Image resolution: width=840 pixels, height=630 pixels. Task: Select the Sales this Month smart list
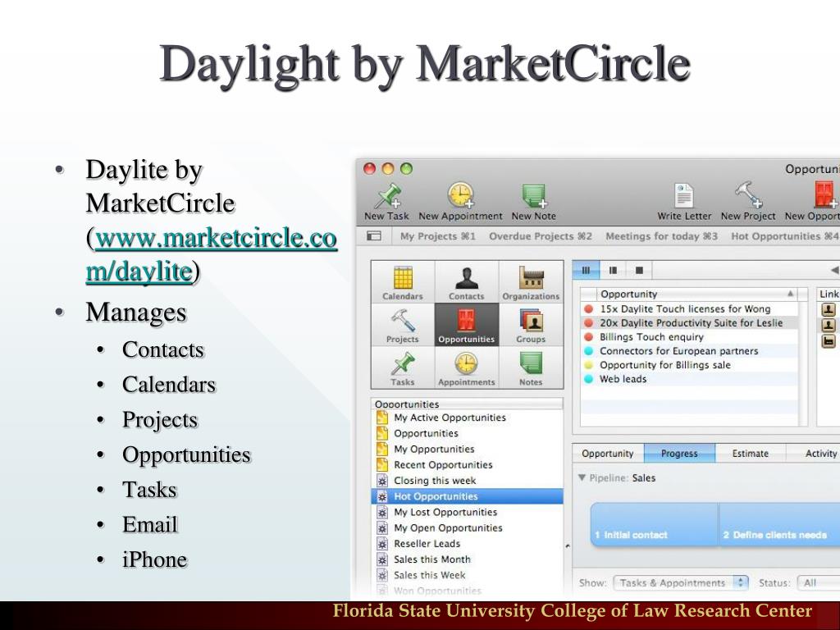[467, 559]
